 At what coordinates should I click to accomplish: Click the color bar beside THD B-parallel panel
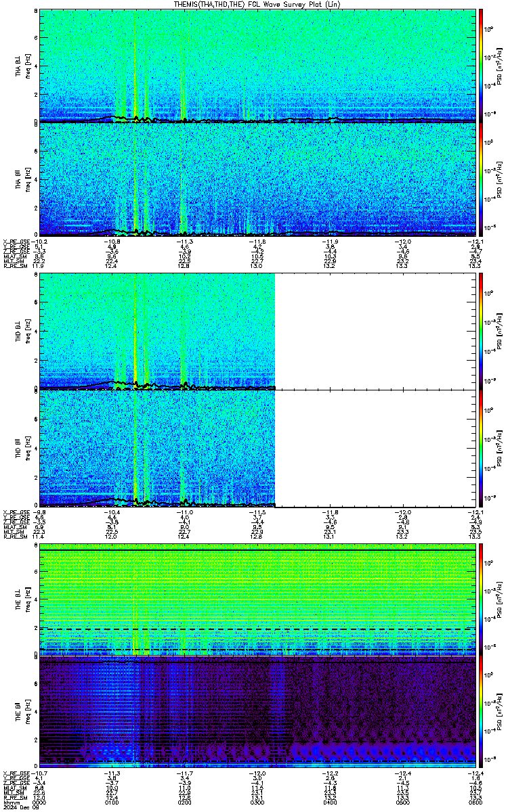click(x=481, y=448)
